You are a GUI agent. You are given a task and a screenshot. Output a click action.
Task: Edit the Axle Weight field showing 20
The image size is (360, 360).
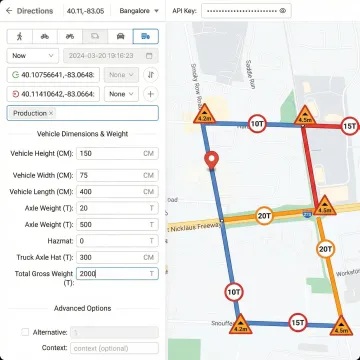[x=117, y=208]
